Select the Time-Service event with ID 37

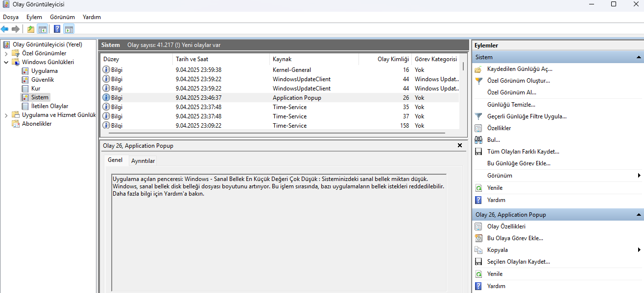280,116
